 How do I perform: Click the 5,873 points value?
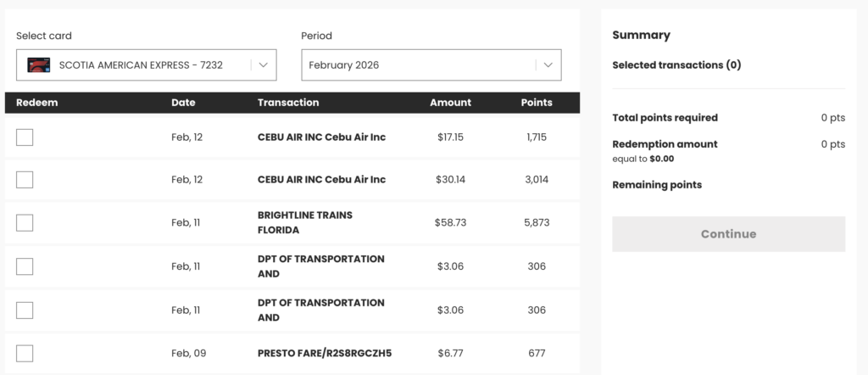click(537, 222)
